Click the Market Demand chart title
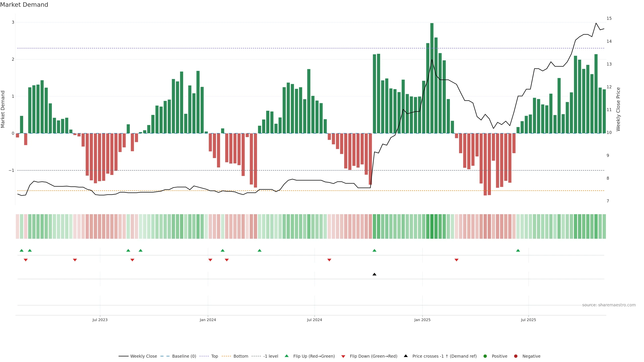This screenshot has height=362, width=644. 24,5
